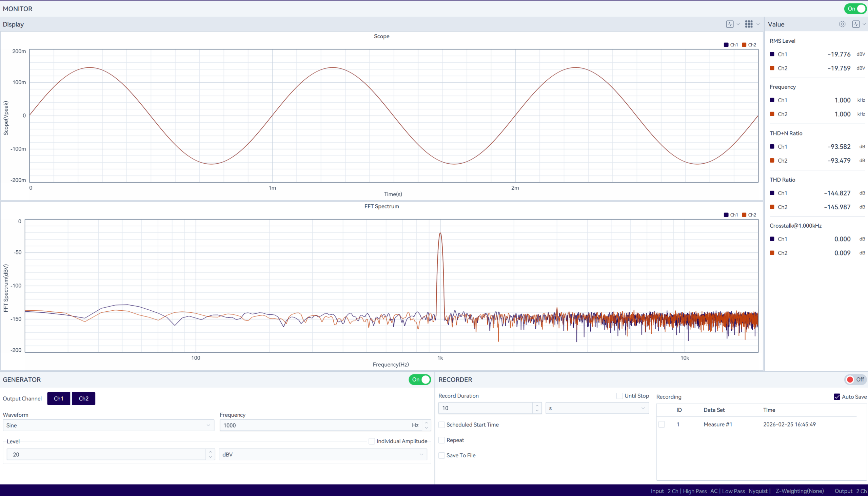Increase Generator frequency with up arrow
The height and width of the screenshot is (496, 868).
click(x=426, y=423)
